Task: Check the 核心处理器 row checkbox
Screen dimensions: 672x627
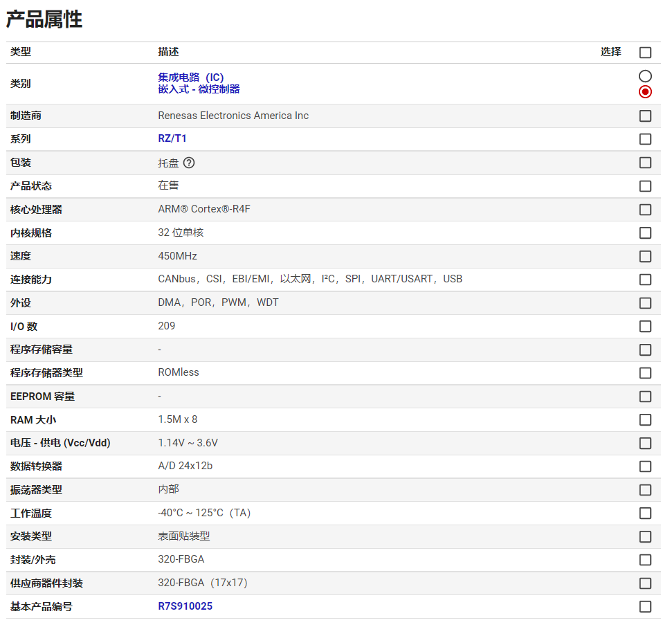Action: click(x=645, y=210)
